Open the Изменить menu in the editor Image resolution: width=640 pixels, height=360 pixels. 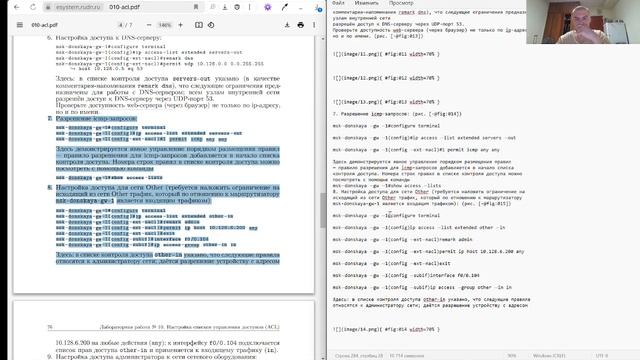[x=367, y=3]
